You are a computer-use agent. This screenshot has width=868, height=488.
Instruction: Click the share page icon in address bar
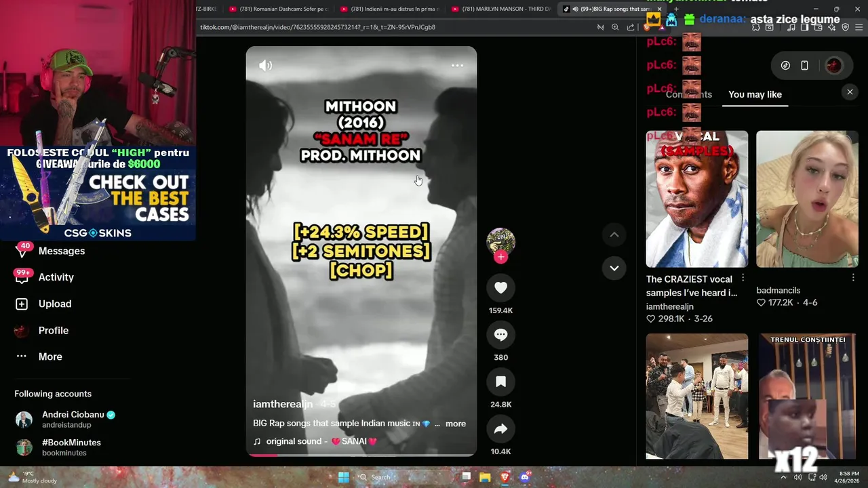[631, 27]
